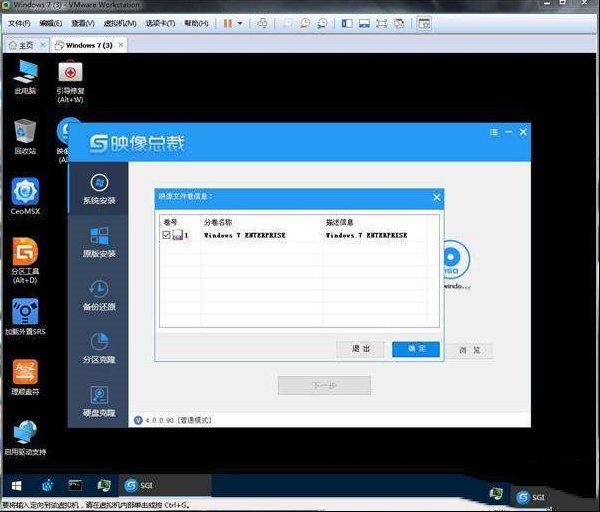
Task: Select the Windows 7 ENTERPRISE volume name
Action: 245,235
